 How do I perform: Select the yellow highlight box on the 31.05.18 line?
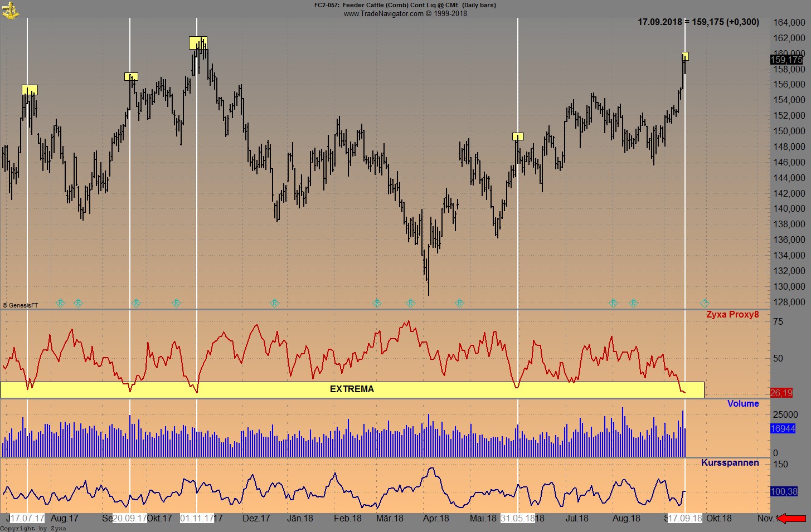click(x=518, y=136)
